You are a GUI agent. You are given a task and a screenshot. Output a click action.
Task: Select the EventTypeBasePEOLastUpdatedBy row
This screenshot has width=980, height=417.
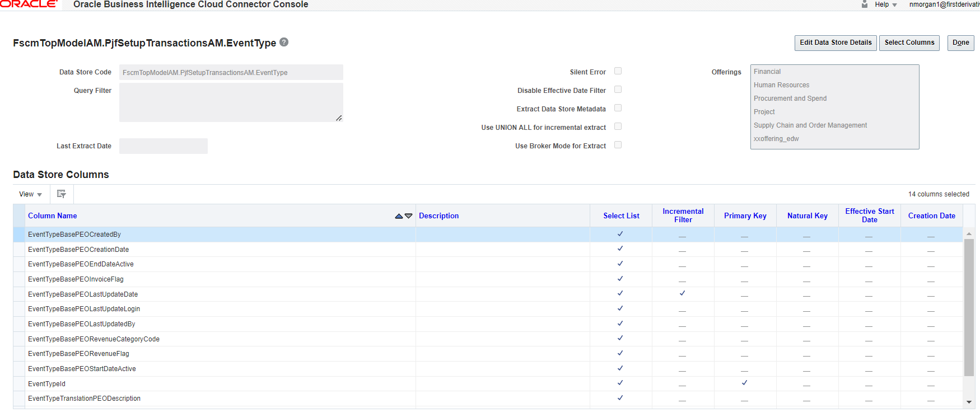pos(488,324)
